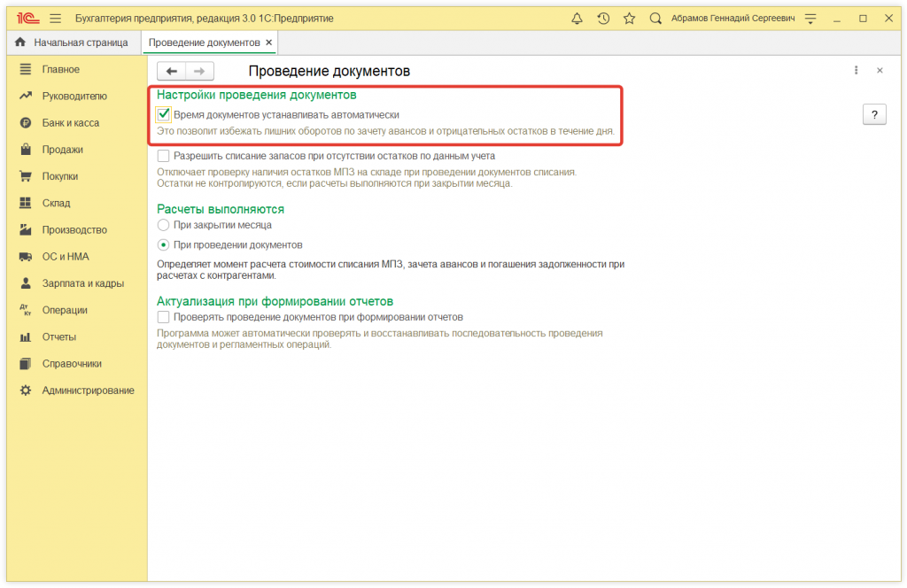Enable списание запасов при отсутствии остатков
The image size is (907, 588).
click(x=164, y=156)
